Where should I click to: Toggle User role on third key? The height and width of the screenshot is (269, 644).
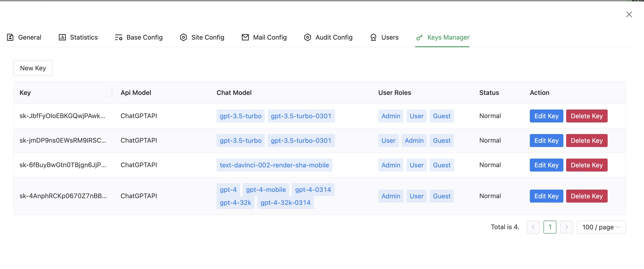(x=417, y=164)
